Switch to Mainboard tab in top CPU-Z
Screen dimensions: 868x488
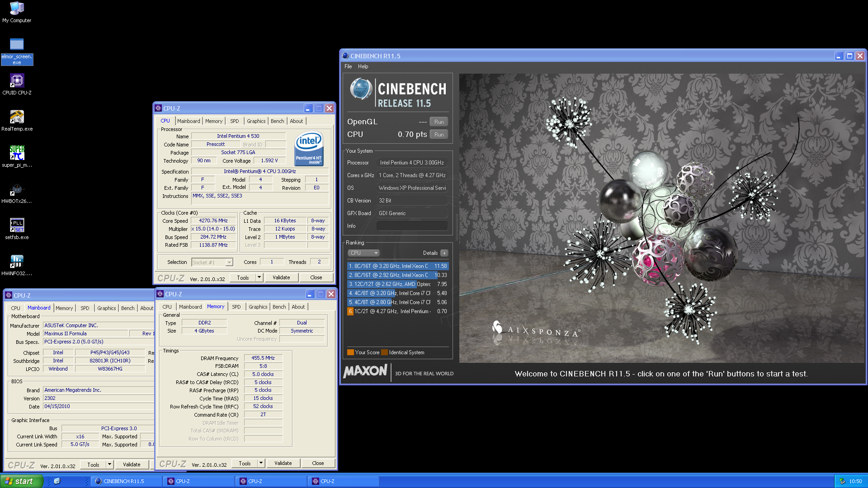point(189,121)
